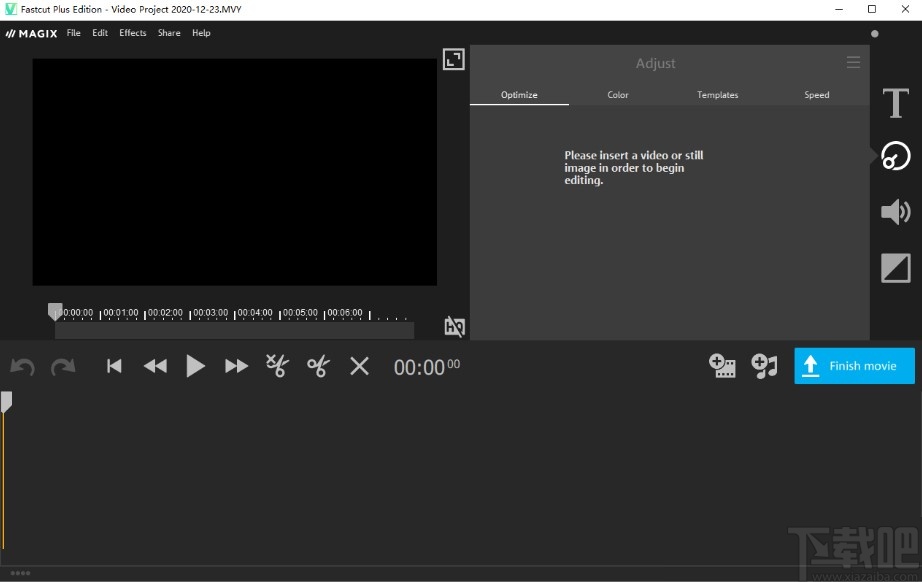The width and height of the screenshot is (922, 582).
Task: Collapse the Adjust panel sidebar arrow
Action: pos(873,156)
